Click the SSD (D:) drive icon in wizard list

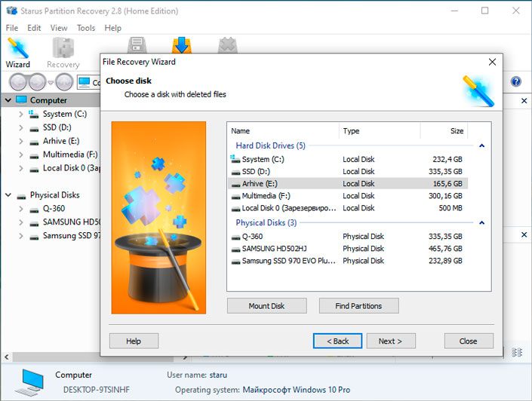[x=235, y=172]
